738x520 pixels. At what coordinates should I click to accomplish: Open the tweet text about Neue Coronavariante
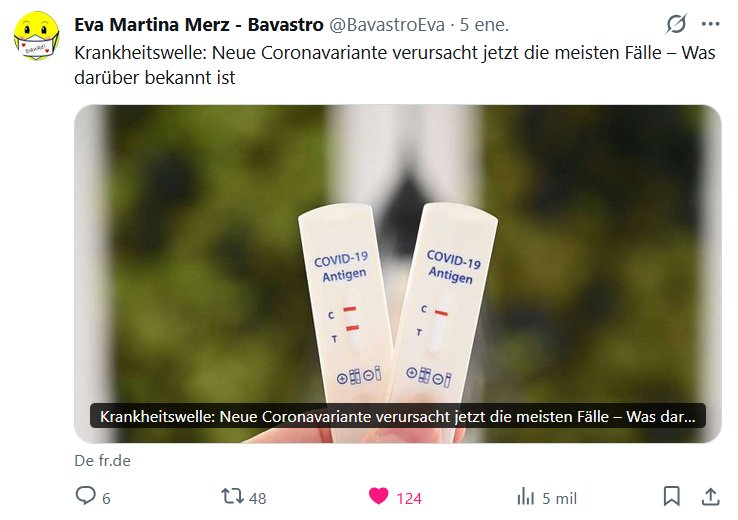tap(394, 65)
